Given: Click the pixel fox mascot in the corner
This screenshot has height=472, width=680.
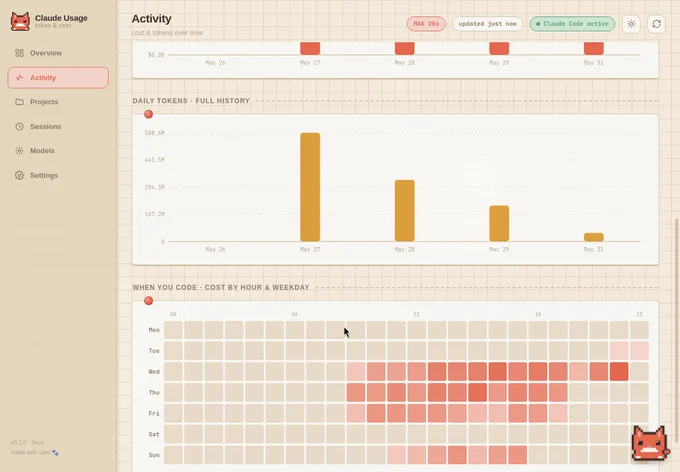Looking at the screenshot, I should pyautogui.click(x=649, y=443).
